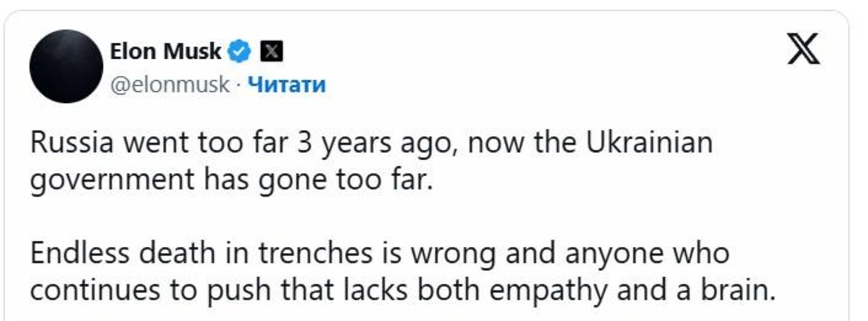Click the line beginning "Endless death in trenches"
The width and height of the screenshot is (868, 321).
point(379,254)
